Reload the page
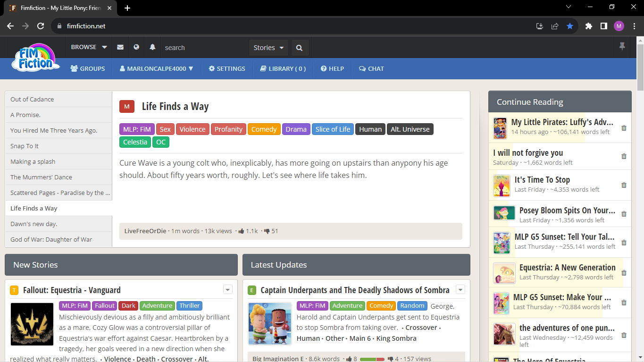 41,26
